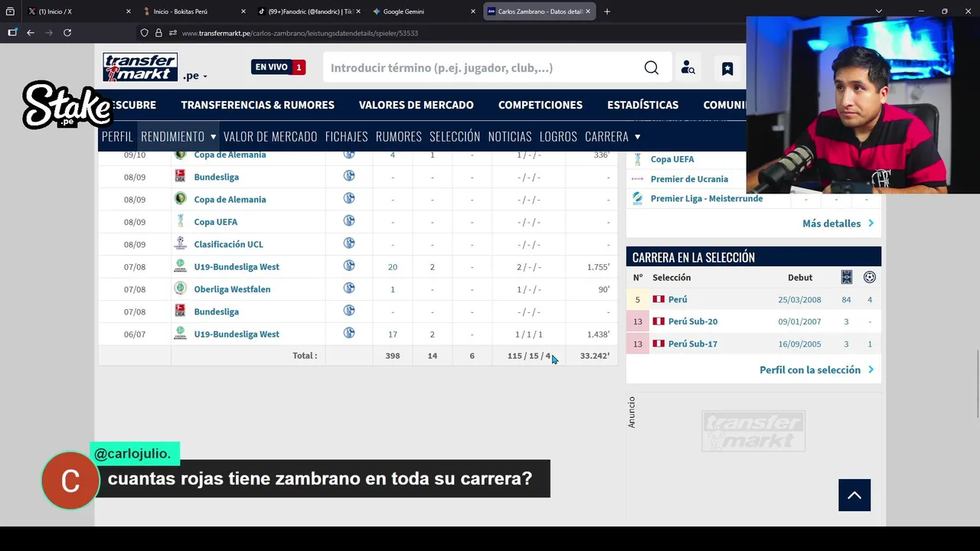
Task: Click goals ball column header icon
Action: [870, 277]
